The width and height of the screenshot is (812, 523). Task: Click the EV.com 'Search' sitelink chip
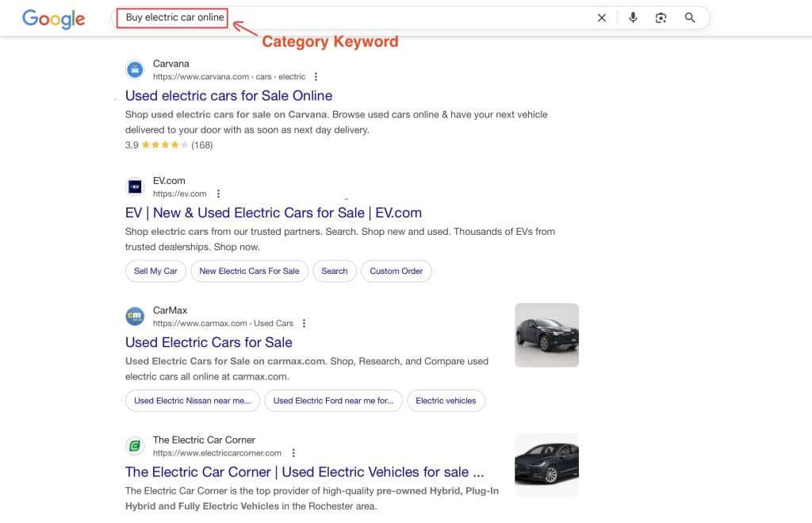click(335, 271)
